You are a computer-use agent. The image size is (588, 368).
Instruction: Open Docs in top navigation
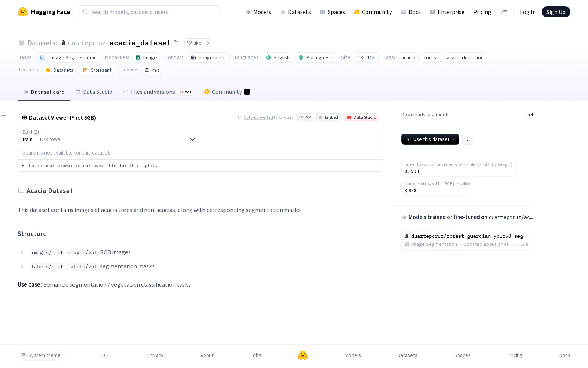pos(410,12)
